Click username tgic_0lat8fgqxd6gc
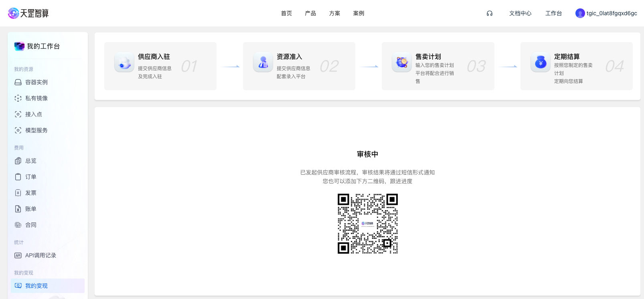Viewport: 644px width, 299px height. (x=612, y=13)
